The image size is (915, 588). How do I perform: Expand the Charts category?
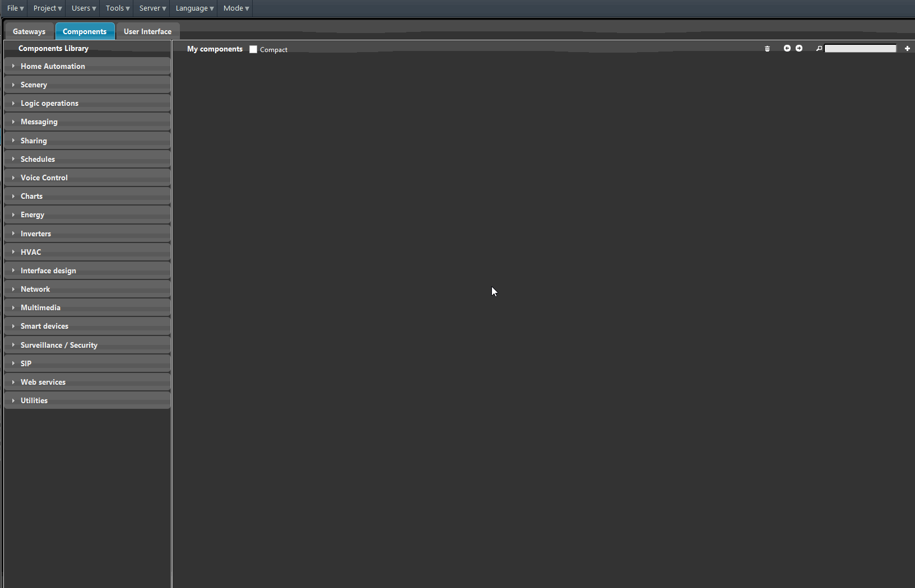(x=87, y=196)
